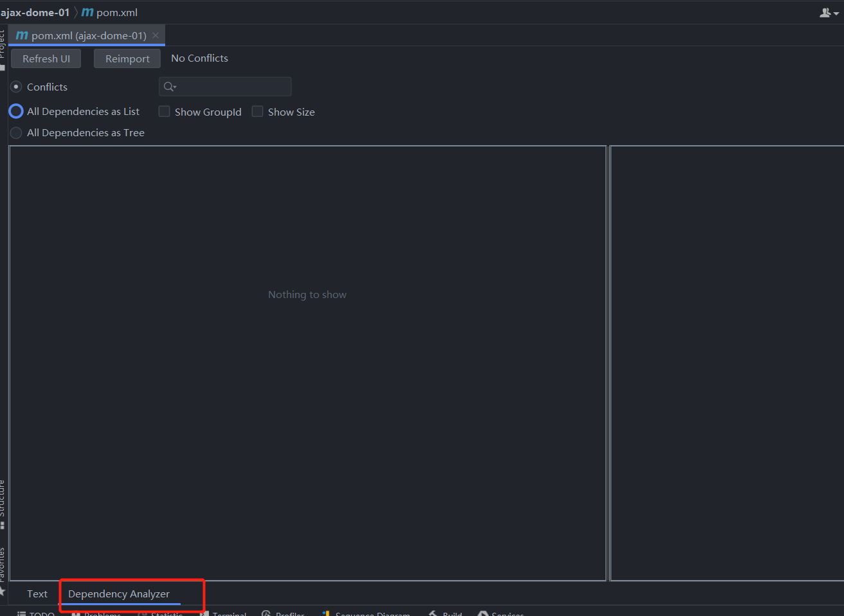844x616 pixels.
Task: Click the Refresh UI button
Action: click(46, 58)
